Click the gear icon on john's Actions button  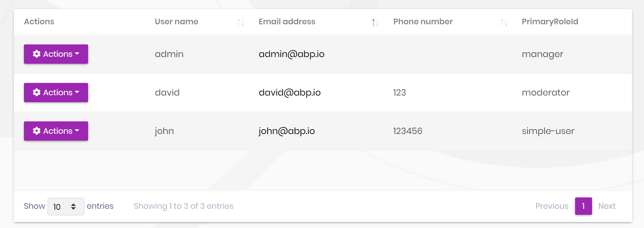[36, 131]
